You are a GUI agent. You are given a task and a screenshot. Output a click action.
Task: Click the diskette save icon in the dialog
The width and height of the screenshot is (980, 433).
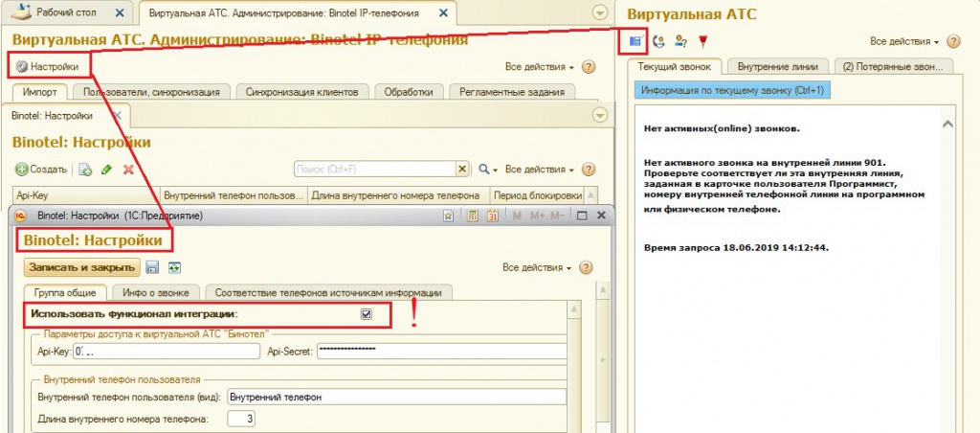pyautogui.click(x=152, y=268)
